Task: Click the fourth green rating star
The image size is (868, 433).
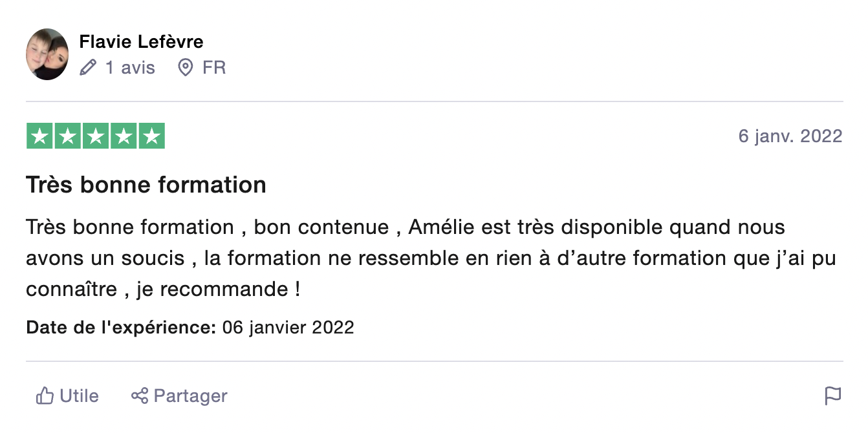Action: pyautogui.click(x=124, y=136)
